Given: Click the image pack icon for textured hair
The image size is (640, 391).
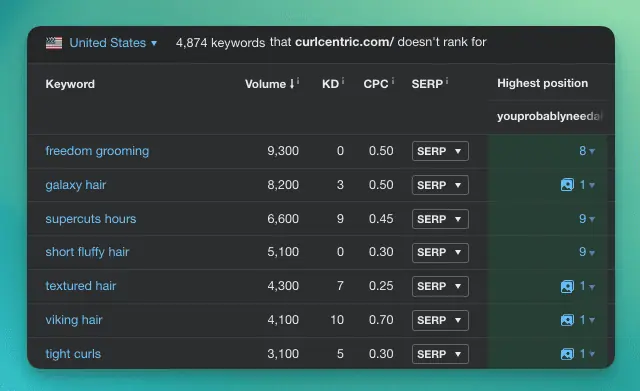Looking at the screenshot, I should (x=567, y=286).
